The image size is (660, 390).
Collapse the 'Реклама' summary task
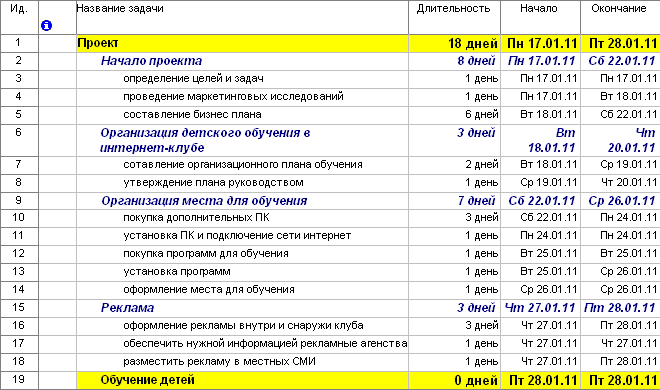tap(128, 308)
